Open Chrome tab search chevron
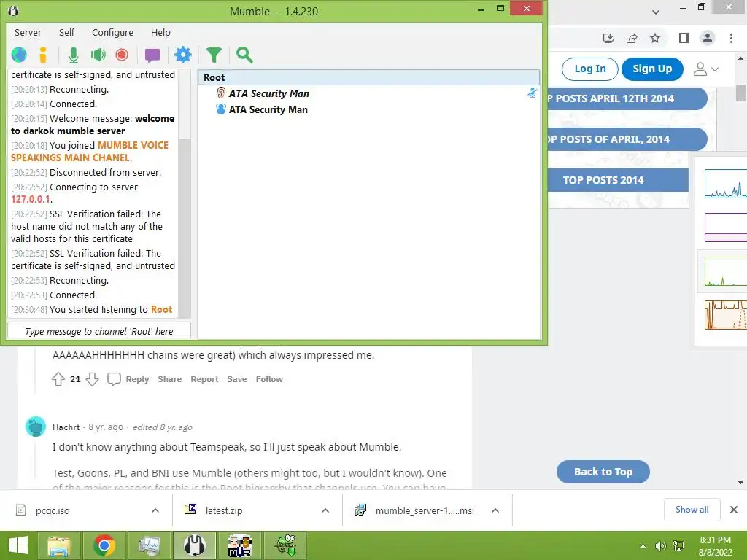Image resolution: width=747 pixels, height=560 pixels. [656, 12]
